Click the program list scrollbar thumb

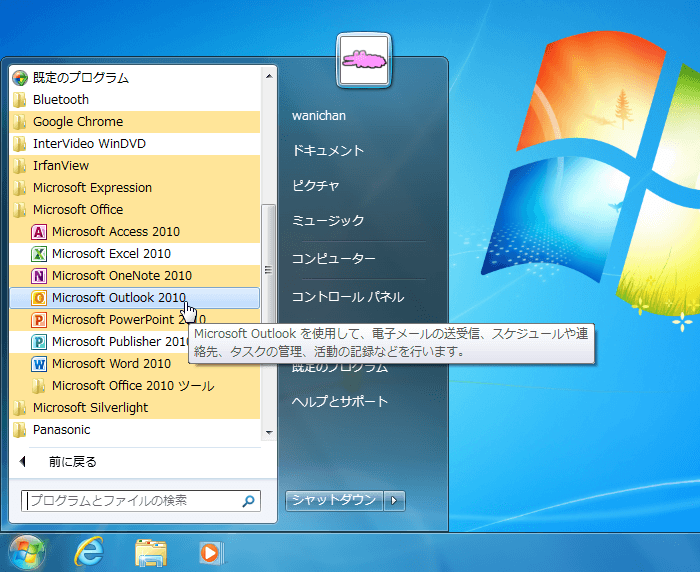[x=268, y=269]
